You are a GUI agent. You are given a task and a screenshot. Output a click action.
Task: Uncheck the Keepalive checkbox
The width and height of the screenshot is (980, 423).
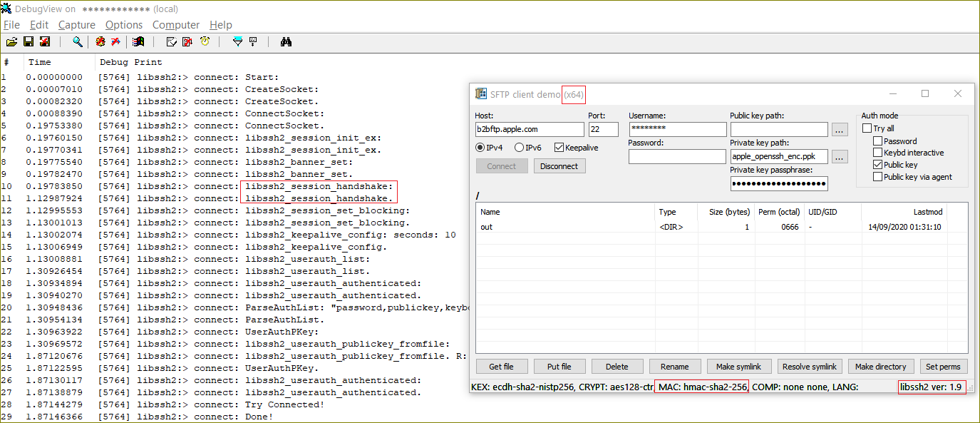tap(559, 148)
